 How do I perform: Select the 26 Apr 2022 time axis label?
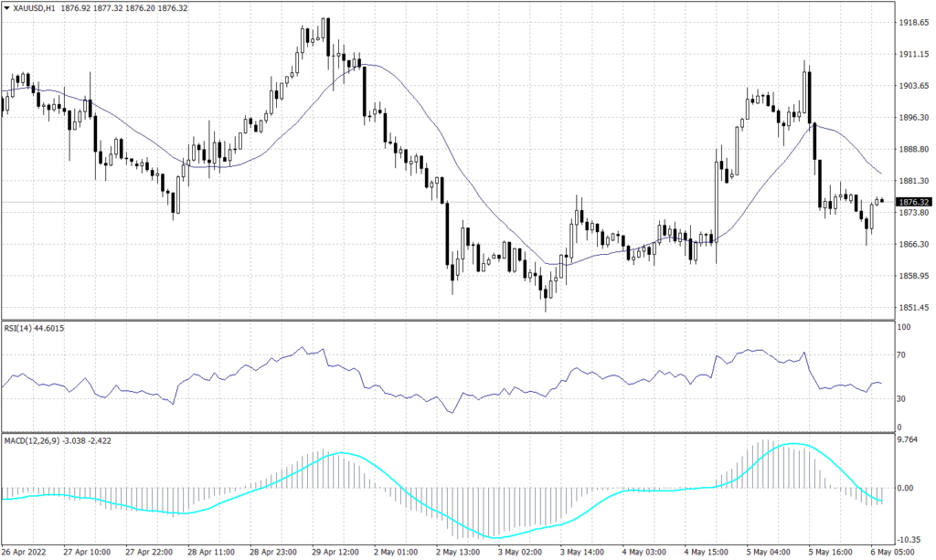(22, 552)
